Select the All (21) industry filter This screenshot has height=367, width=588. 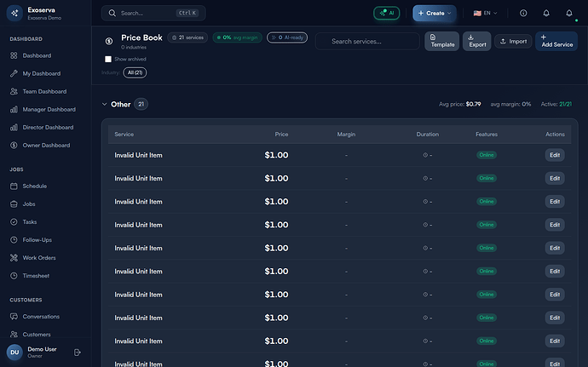(135, 73)
